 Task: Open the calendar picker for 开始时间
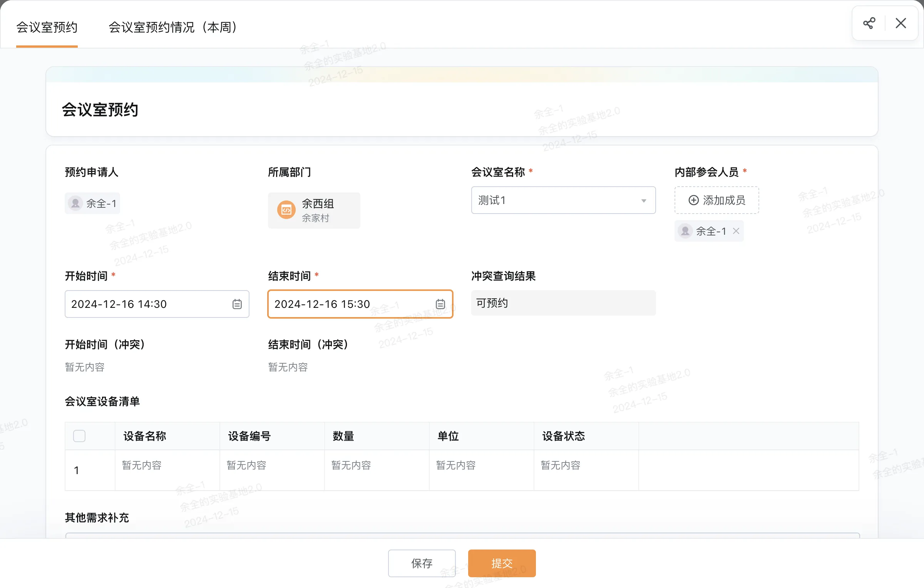(237, 304)
